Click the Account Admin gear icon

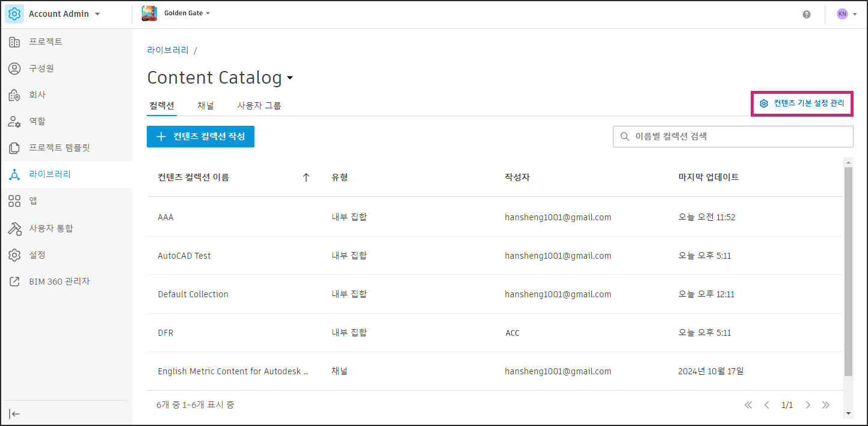(14, 14)
